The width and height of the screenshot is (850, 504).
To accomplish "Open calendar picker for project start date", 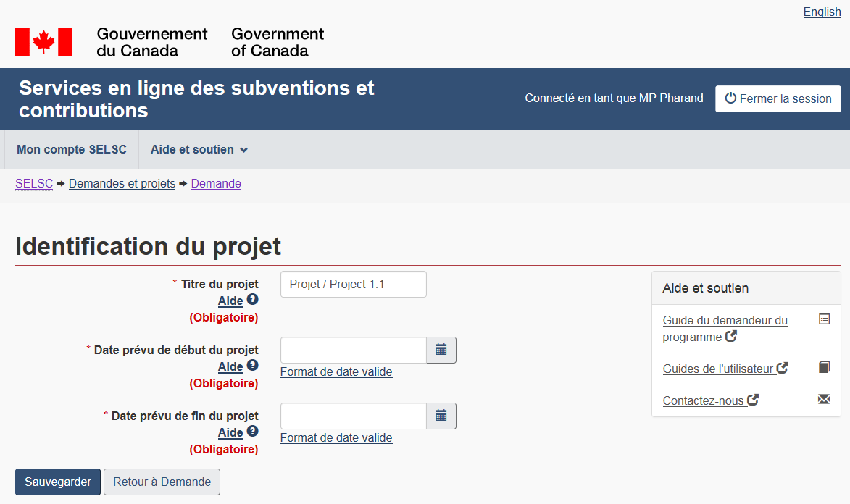I will [x=441, y=350].
